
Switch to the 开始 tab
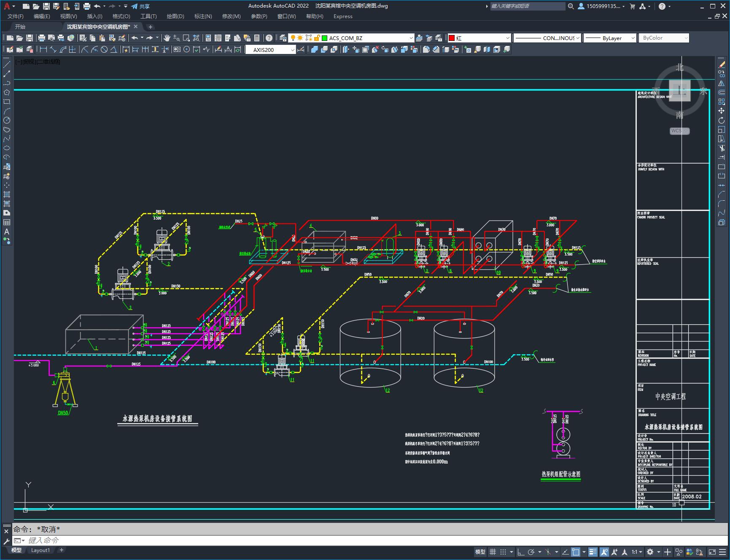[x=20, y=27]
